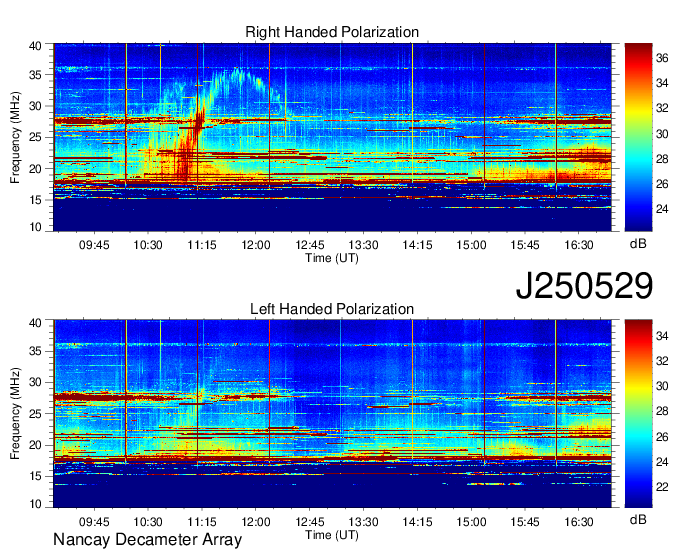The image size is (680, 552).
Task: Click the 15:00 time tick of Right Handed plot
Action: click(471, 245)
